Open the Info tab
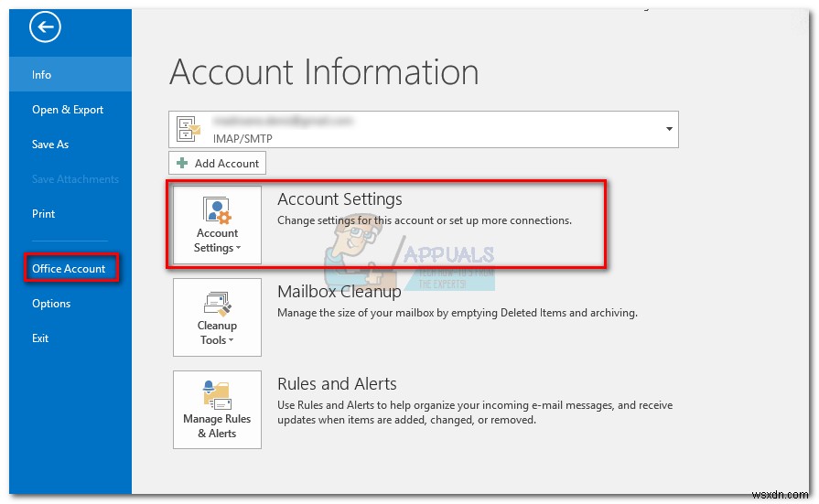This screenshot has width=819, height=504. tap(70, 74)
